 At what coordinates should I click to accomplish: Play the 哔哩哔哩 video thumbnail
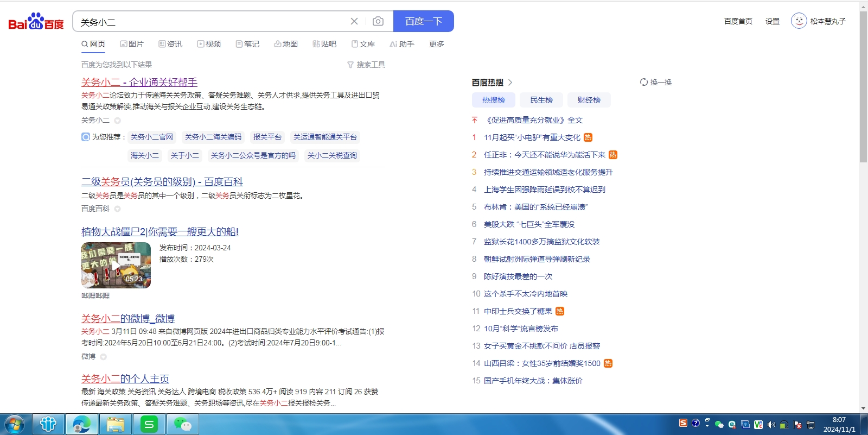click(116, 265)
